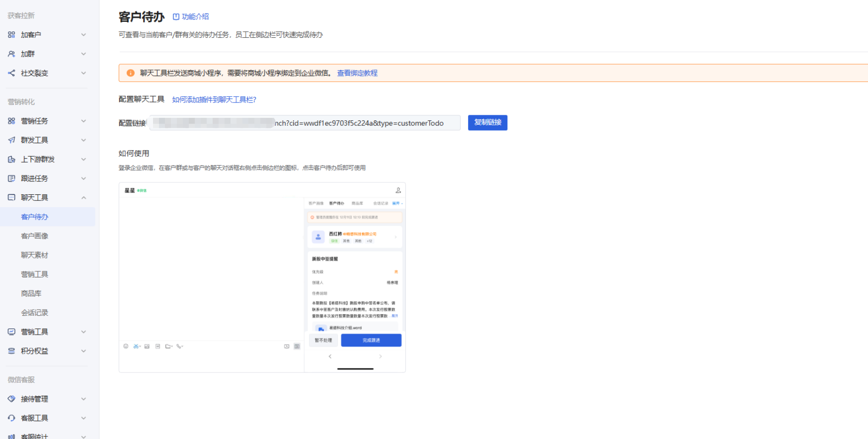Viewport: 868px width, 439px height.
Task: Click the 客服工具 headset icon
Action: 11,418
